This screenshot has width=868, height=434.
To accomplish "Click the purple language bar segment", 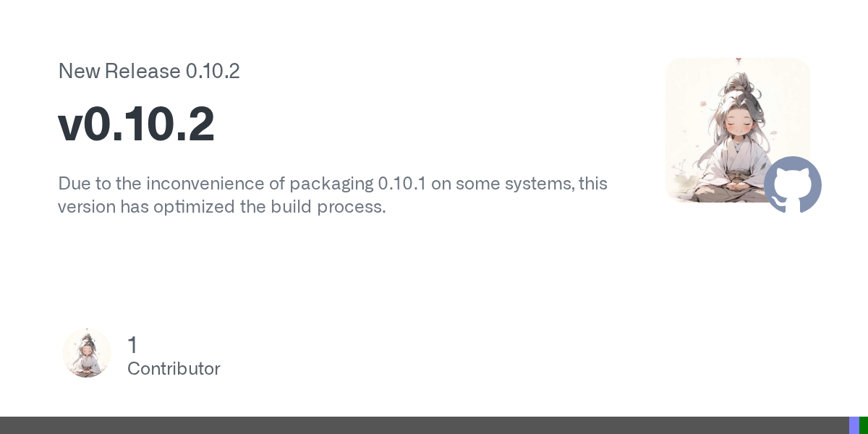I will click(x=854, y=425).
